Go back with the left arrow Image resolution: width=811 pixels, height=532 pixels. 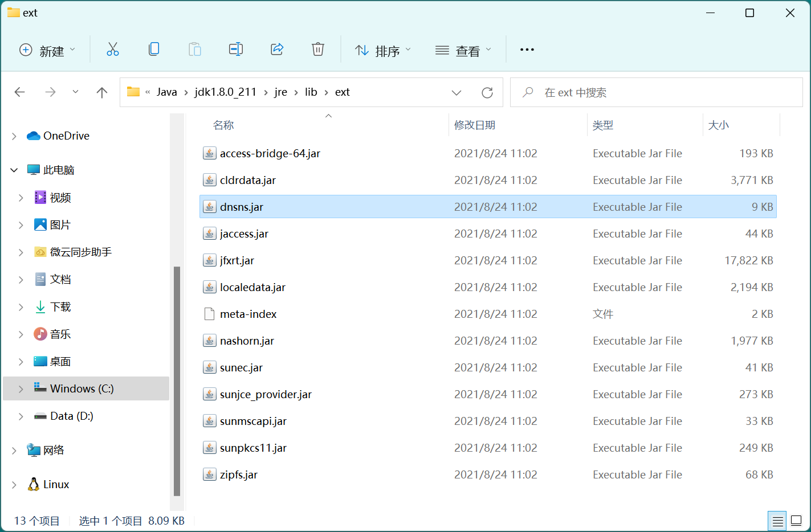click(20, 92)
